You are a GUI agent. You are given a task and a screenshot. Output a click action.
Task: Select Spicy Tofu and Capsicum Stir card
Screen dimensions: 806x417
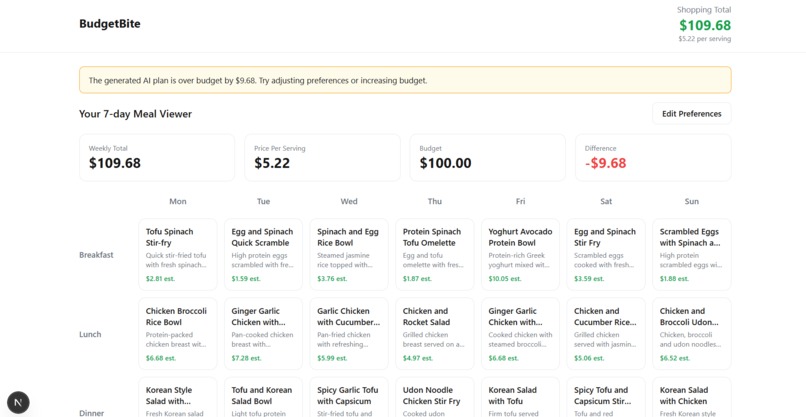tap(606, 397)
